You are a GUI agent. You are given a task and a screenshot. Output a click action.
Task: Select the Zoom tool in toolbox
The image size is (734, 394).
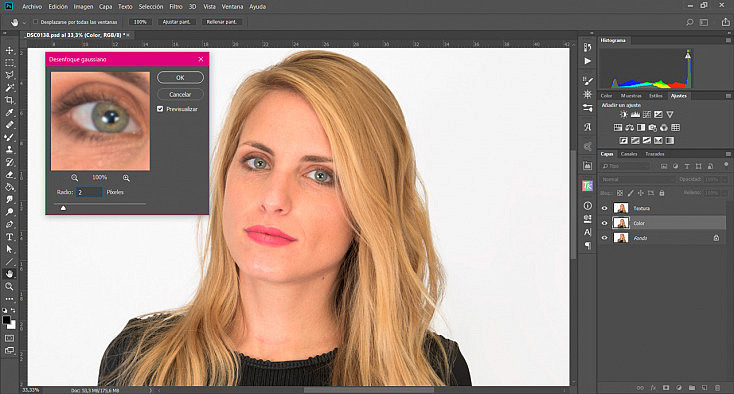(x=9, y=286)
